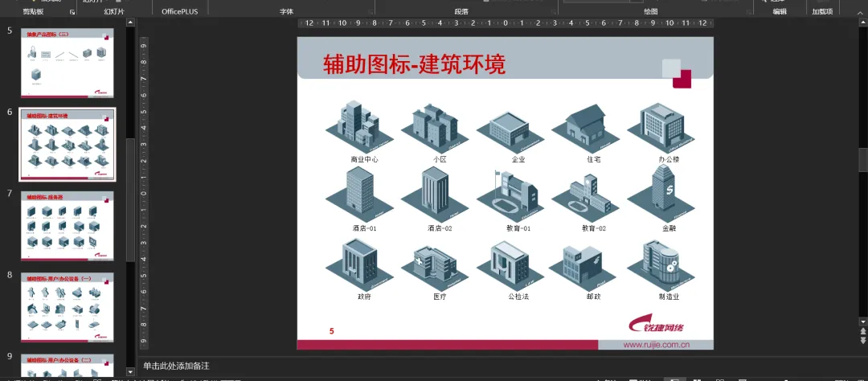868x381 pixels.
Task: Jump to next slide using double-down arrow
Action: [863, 340]
